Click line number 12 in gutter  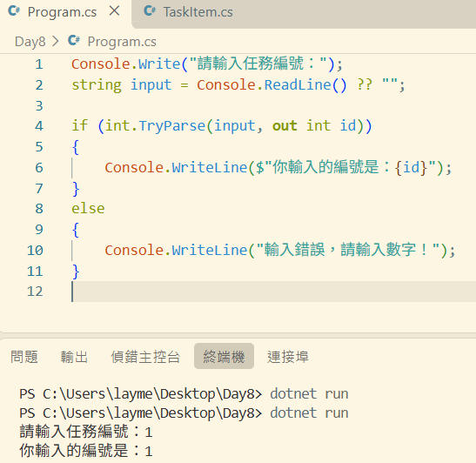click(35, 292)
